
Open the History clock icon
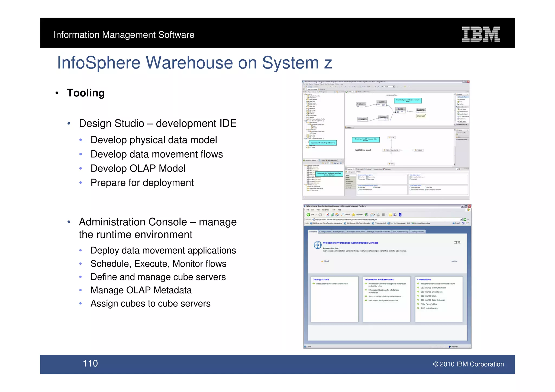coord(366,215)
